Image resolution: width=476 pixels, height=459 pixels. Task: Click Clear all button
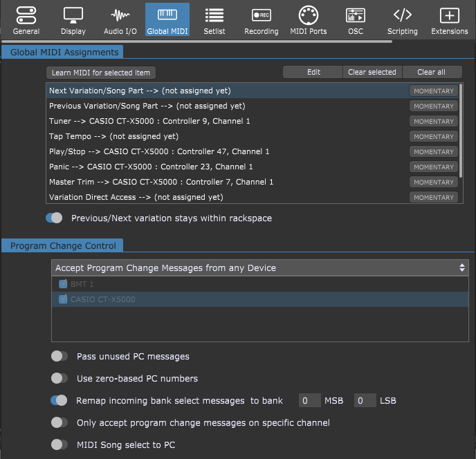click(432, 72)
